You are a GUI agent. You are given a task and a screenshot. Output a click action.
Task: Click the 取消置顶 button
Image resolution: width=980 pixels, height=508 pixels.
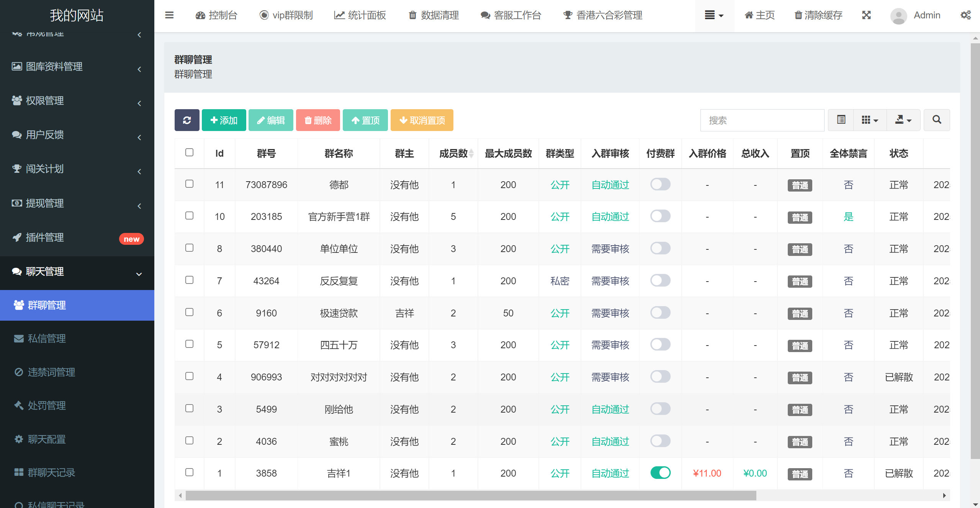(x=422, y=120)
